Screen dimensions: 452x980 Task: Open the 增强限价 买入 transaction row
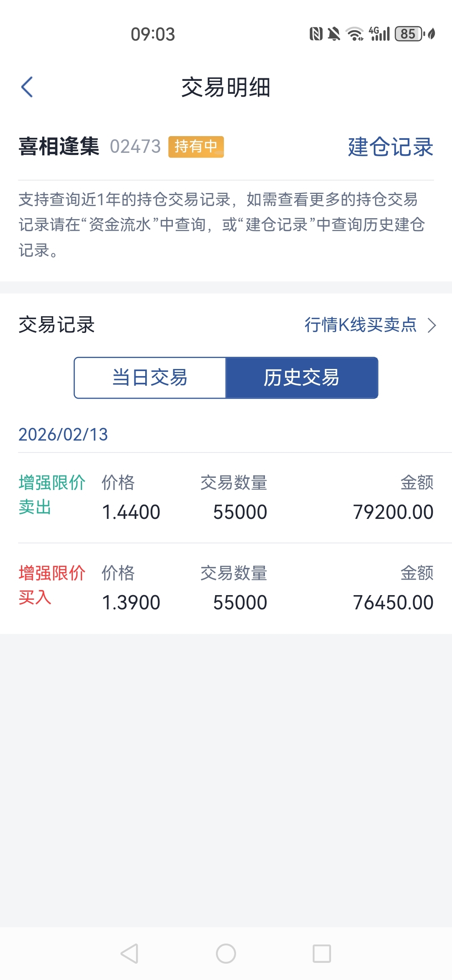(x=226, y=588)
